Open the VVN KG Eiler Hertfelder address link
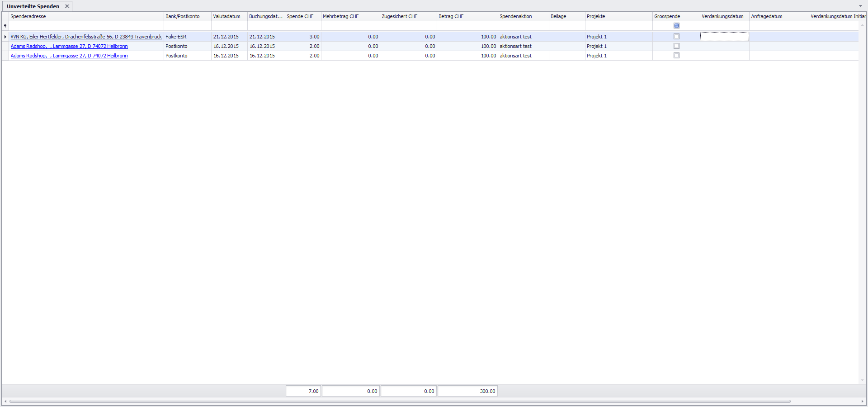Screen dimensions: 868x407 [86, 37]
